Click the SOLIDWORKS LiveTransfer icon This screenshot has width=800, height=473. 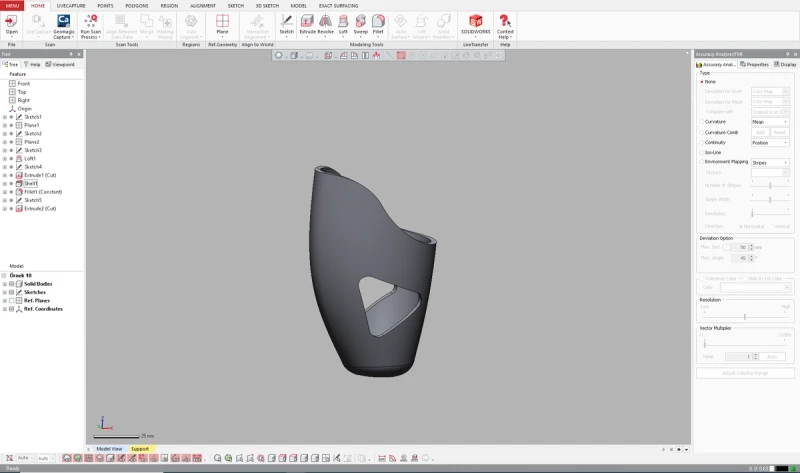476,24
